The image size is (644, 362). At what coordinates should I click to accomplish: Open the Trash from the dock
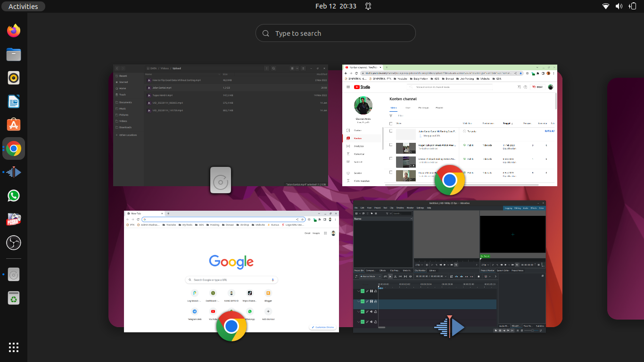14,298
